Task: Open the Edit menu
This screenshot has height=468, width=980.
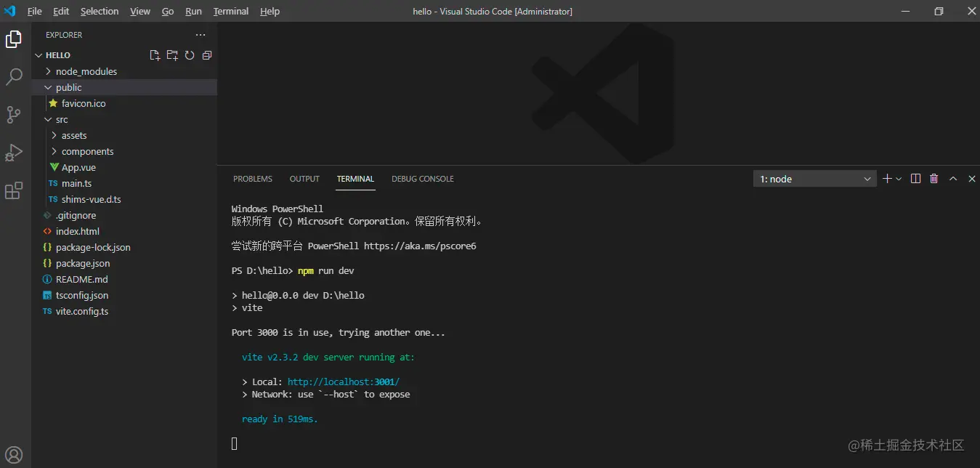Action: pos(61,11)
